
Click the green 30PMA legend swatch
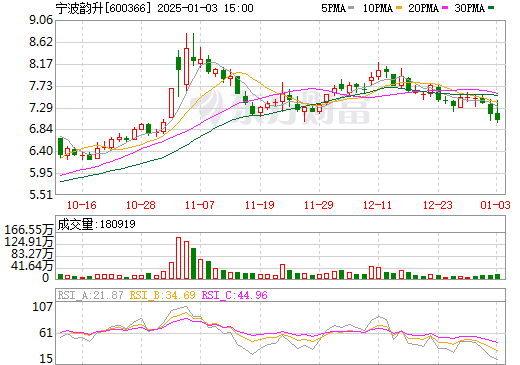(491, 8)
